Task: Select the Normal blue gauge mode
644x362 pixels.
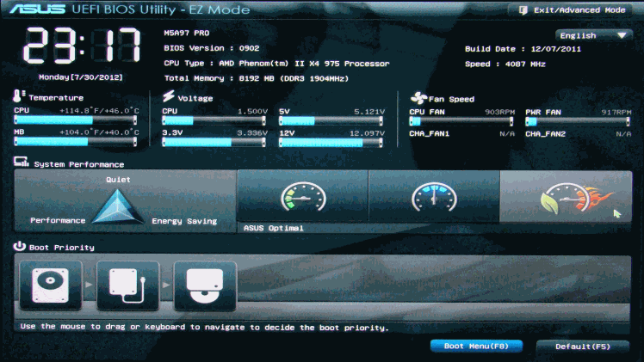Action: point(434,197)
